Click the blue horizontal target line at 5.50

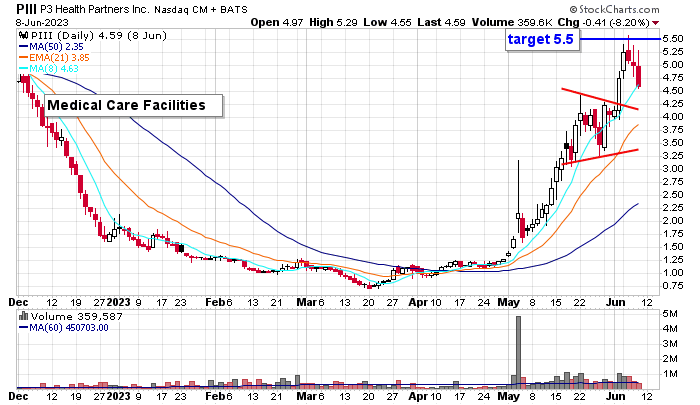pos(620,39)
